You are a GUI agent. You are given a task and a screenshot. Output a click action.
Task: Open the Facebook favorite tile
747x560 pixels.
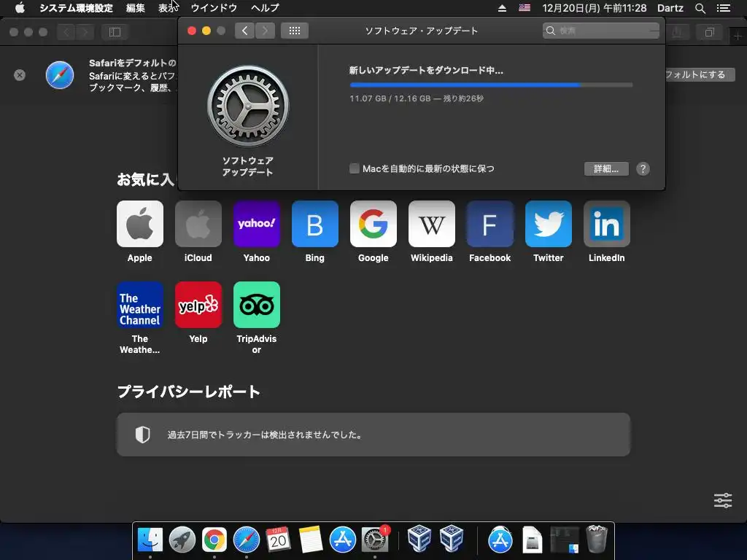pos(489,224)
